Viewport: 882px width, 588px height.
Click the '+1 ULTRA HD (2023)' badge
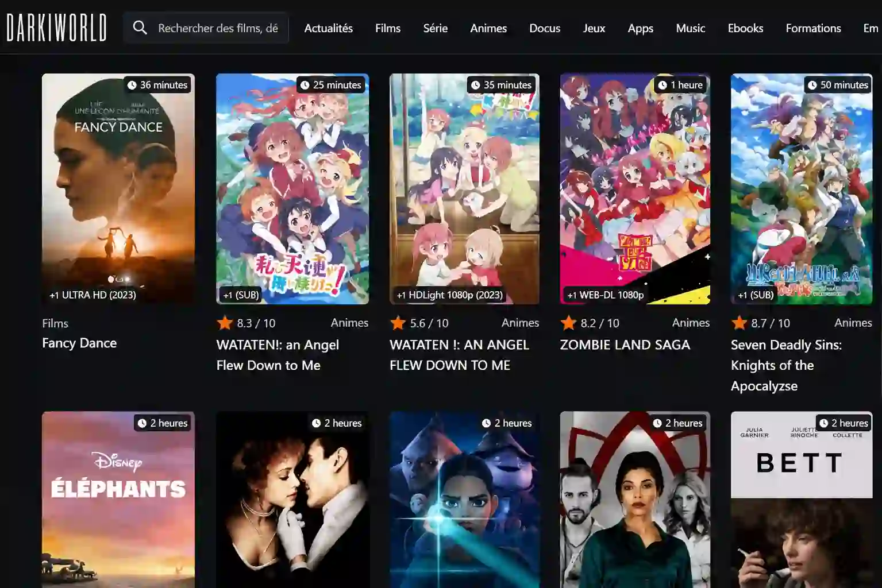point(93,295)
